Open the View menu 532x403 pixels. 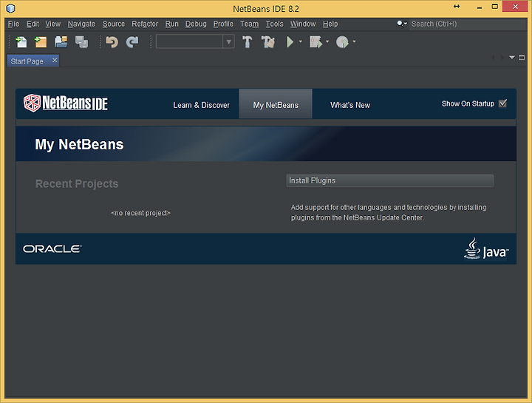point(53,24)
